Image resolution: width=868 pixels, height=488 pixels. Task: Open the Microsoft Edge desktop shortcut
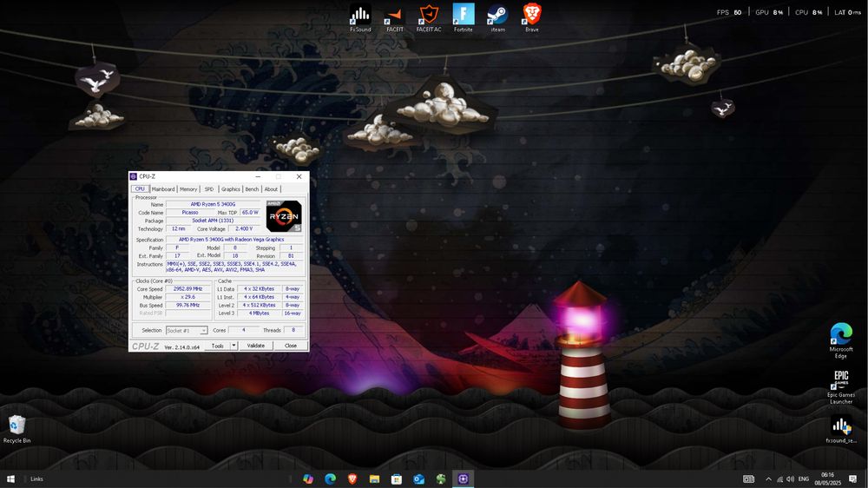[x=840, y=334]
